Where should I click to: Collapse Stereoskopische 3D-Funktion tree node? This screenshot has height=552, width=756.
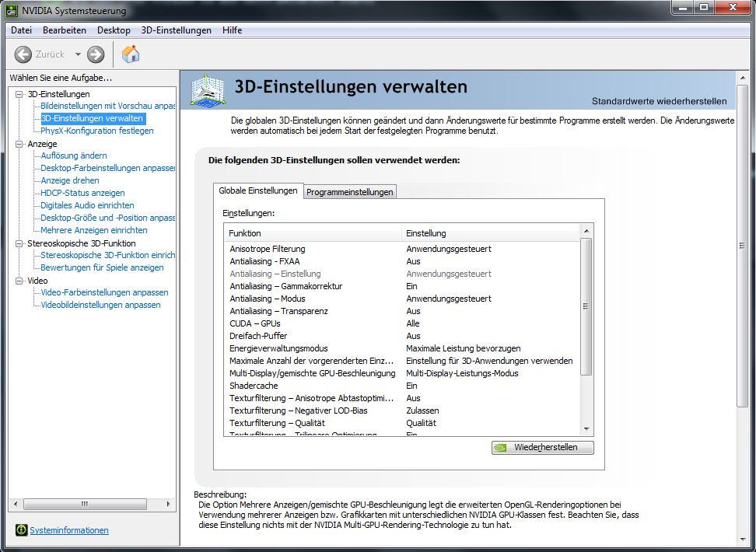(x=19, y=243)
